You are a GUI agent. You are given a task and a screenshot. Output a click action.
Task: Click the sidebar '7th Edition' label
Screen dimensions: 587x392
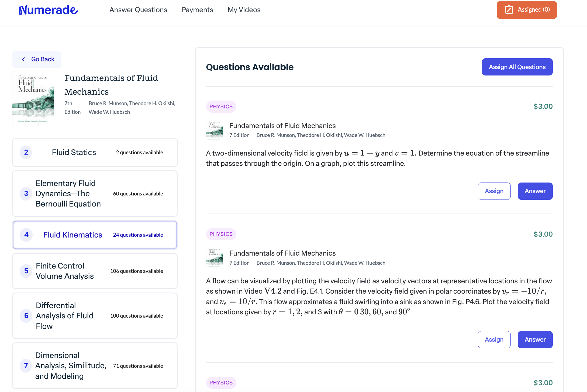pos(72,108)
